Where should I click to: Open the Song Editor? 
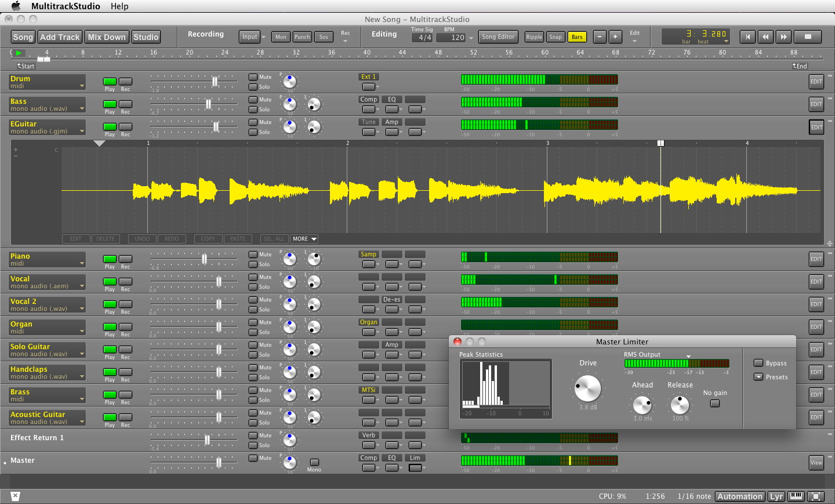coord(498,37)
